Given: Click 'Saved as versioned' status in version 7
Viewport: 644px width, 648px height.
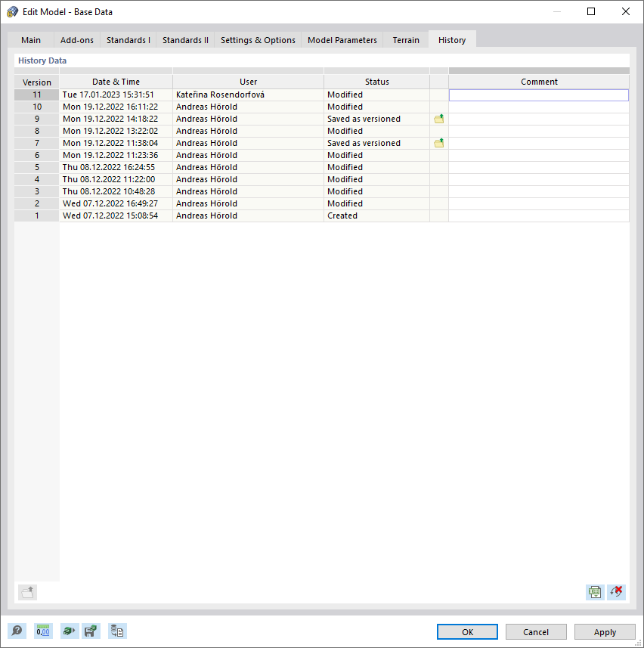Looking at the screenshot, I should [x=376, y=143].
